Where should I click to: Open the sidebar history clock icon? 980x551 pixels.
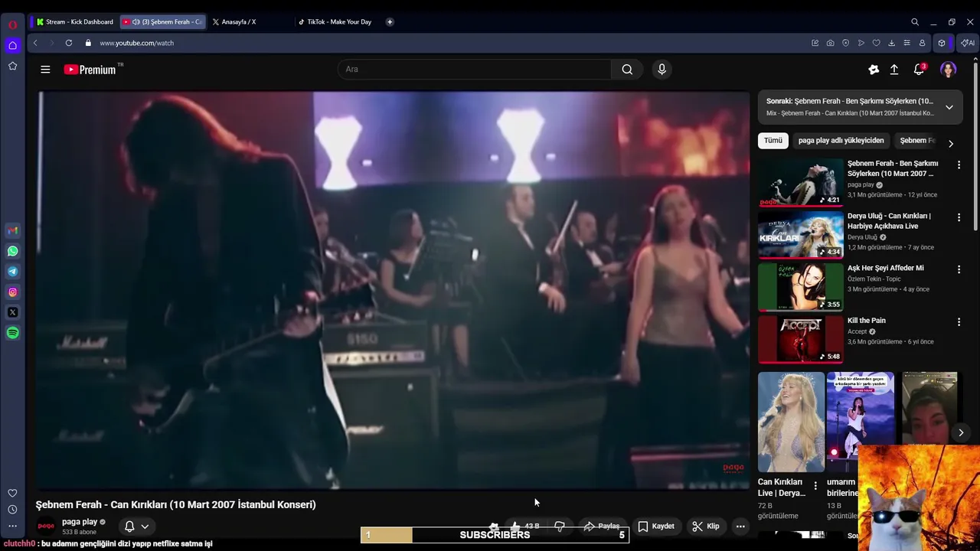coord(12,510)
